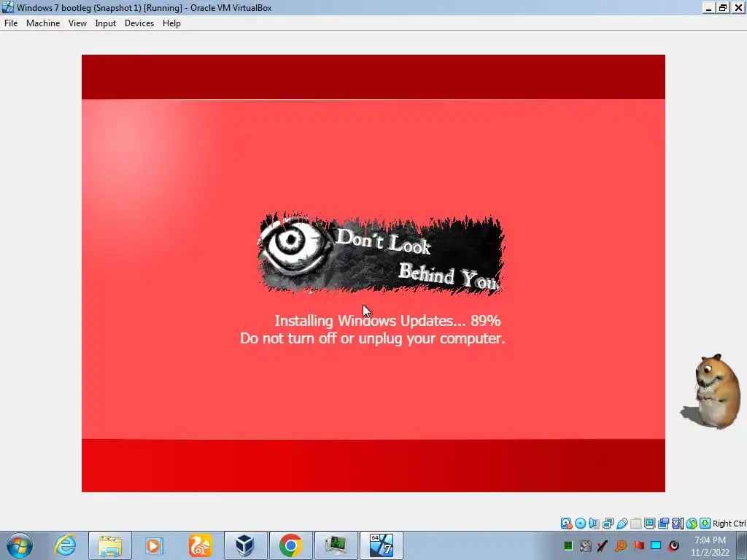Minimize the VirtualBox VM window
The height and width of the screenshot is (560, 747).
tap(709, 7)
